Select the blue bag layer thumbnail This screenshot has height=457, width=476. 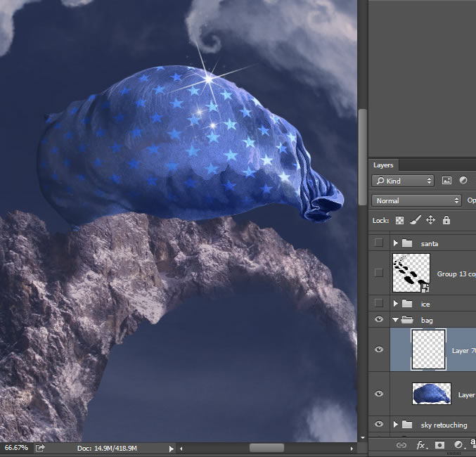[431, 394]
